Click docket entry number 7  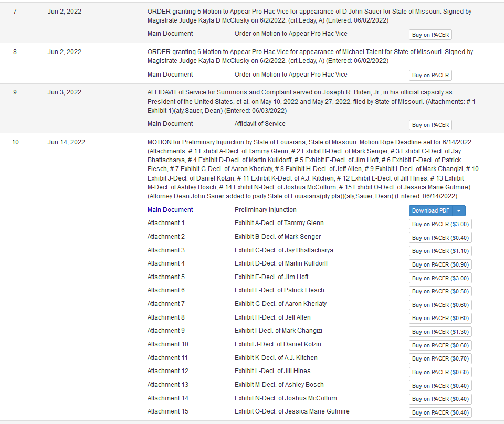(15, 12)
